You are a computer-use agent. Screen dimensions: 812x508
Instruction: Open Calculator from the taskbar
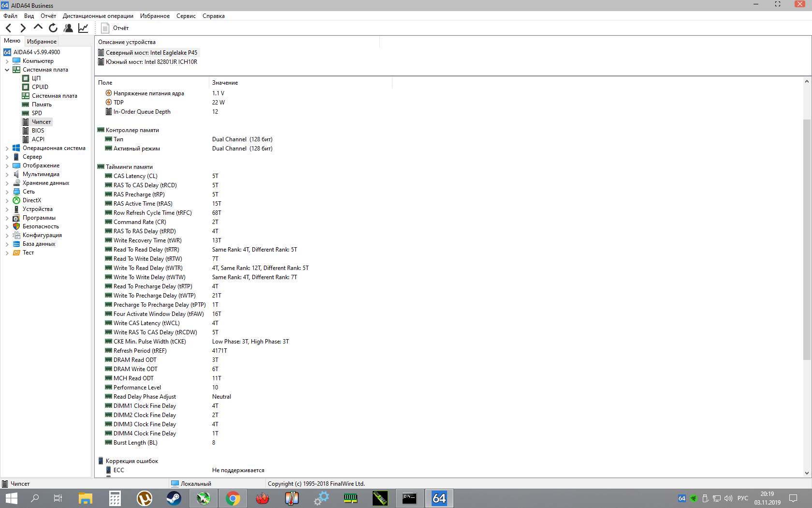[115, 498]
